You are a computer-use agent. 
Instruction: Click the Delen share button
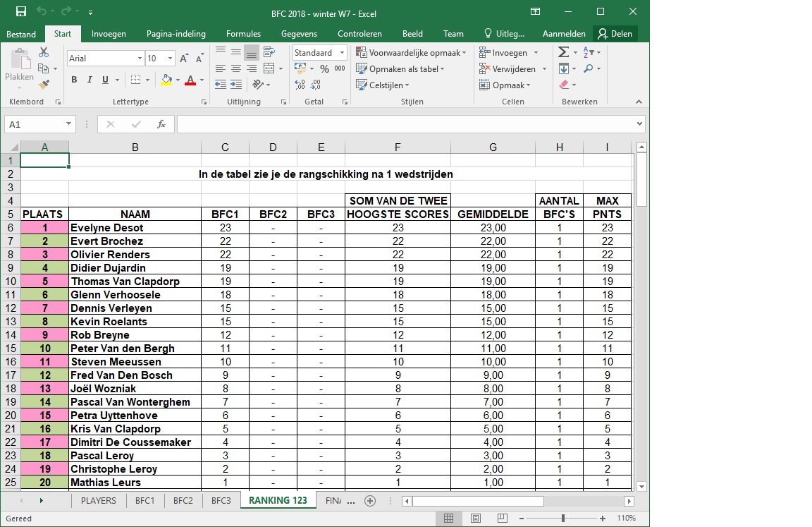(615, 34)
